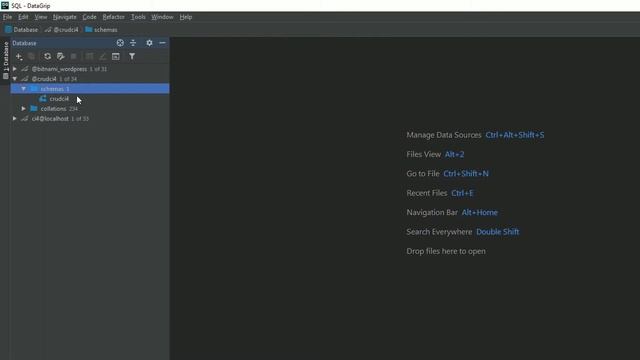This screenshot has width=640, height=360.
Task: Click the Search Everywhere hint text
Action: 439,232
